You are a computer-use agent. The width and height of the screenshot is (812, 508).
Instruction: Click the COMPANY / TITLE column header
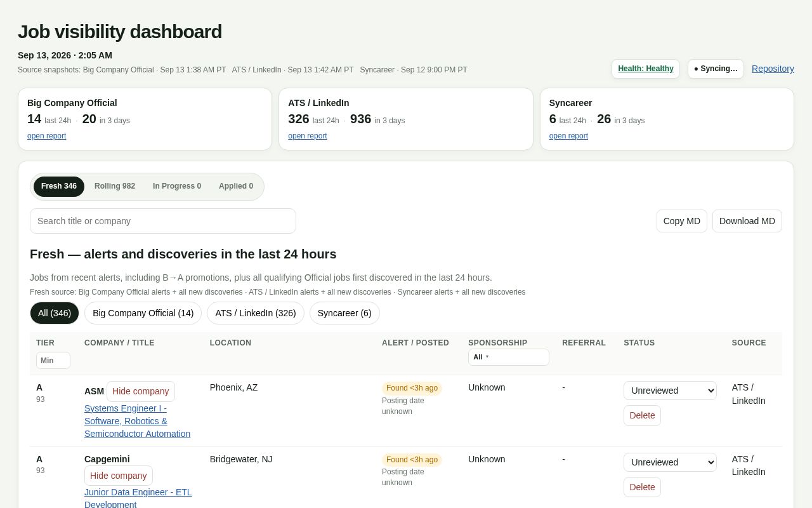click(119, 343)
